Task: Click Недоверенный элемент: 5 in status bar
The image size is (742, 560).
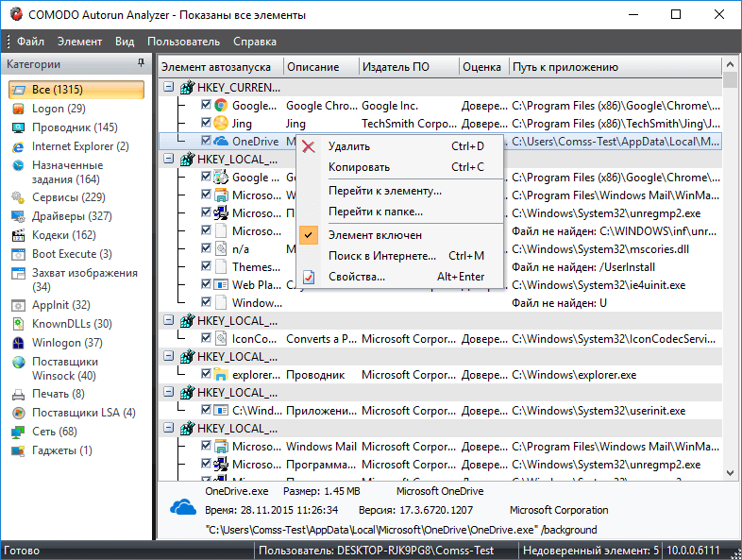Action: click(591, 551)
